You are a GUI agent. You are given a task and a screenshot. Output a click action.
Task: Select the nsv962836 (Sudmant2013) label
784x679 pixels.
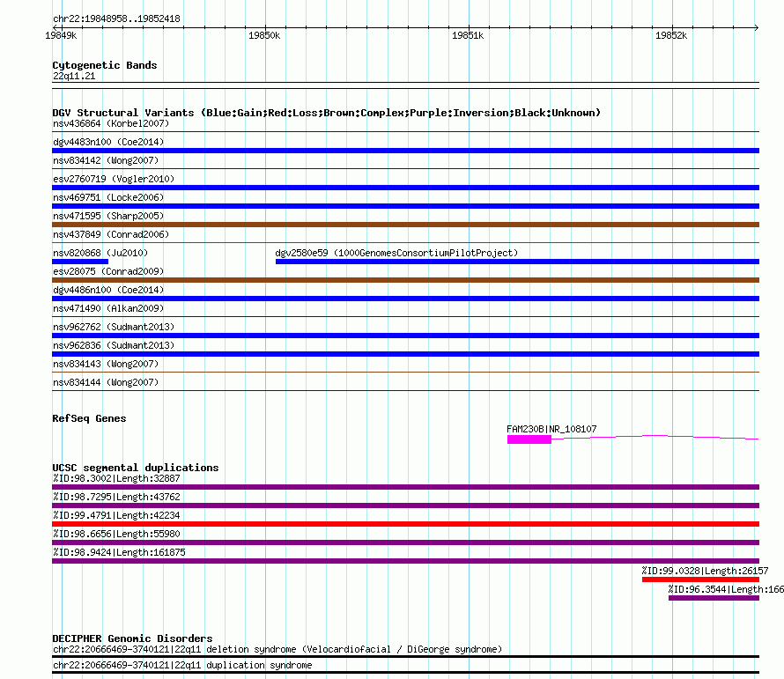click(114, 345)
